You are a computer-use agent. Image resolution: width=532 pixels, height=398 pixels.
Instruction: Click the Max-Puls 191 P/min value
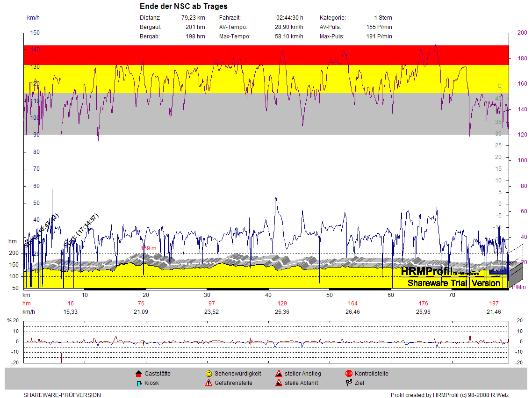379,36
